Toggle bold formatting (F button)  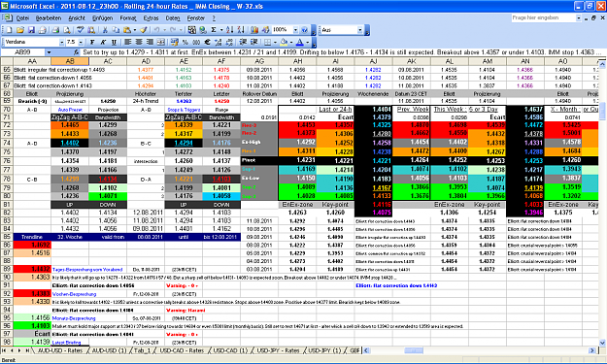point(92,42)
